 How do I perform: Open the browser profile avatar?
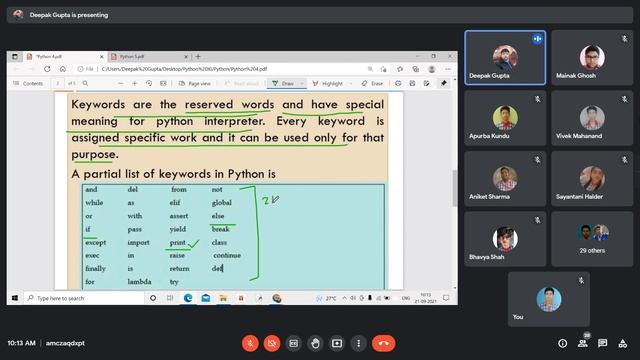pyautogui.click(x=432, y=69)
